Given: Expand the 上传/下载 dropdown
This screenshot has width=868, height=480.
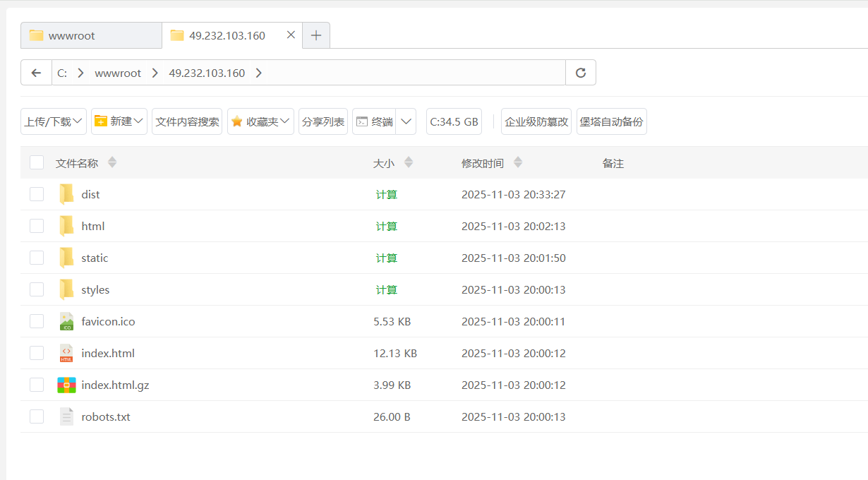Looking at the screenshot, I should pos(54,121).
